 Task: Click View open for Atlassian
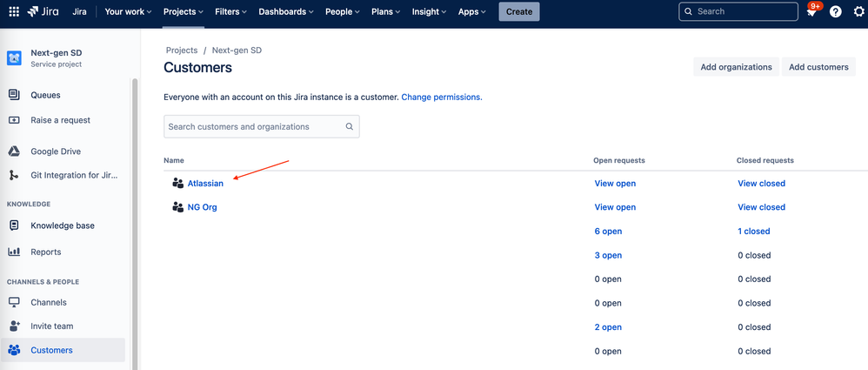[x=615, y=184]
